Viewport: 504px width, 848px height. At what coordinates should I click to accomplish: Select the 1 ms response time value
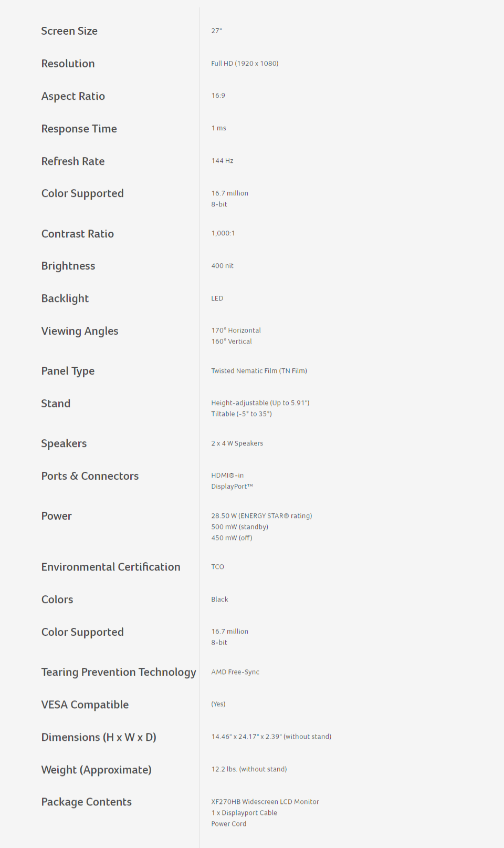point(218,128)
